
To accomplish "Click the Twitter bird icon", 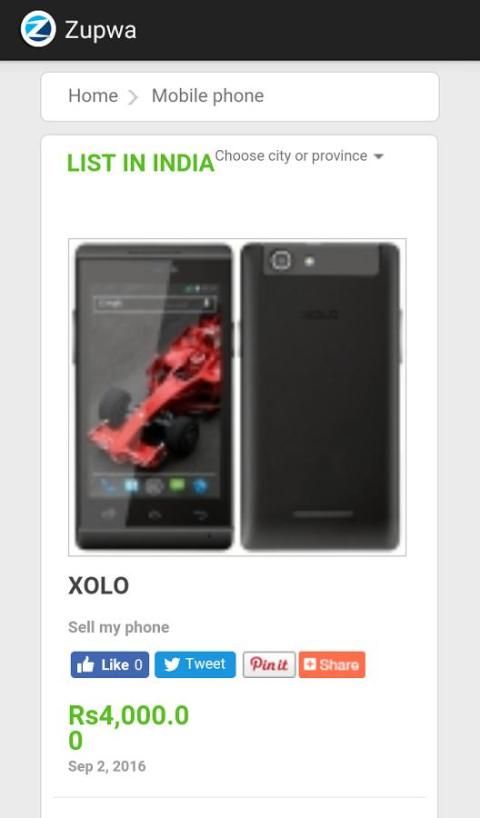I will coord(172,665).
